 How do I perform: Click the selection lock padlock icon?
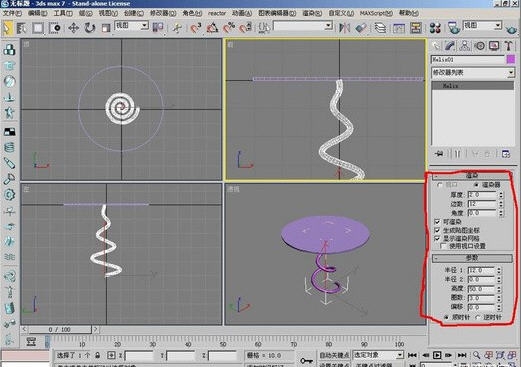tap(97, 355)
